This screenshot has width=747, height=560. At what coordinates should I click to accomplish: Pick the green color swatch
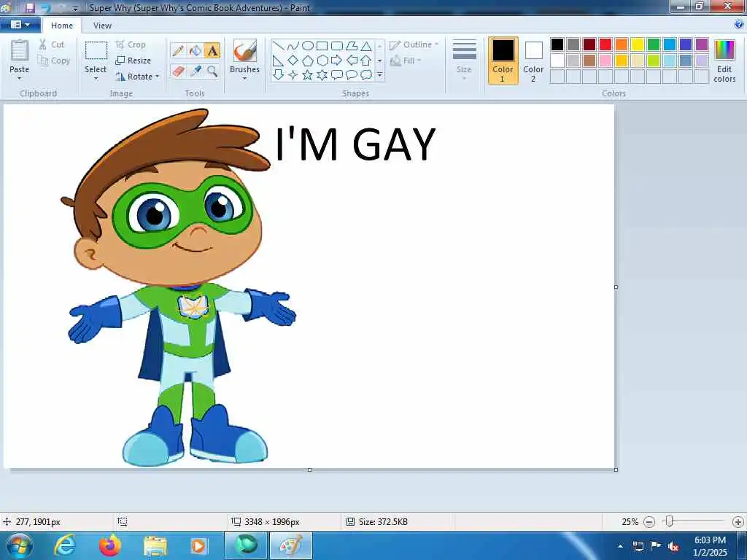tap(653, 44)
